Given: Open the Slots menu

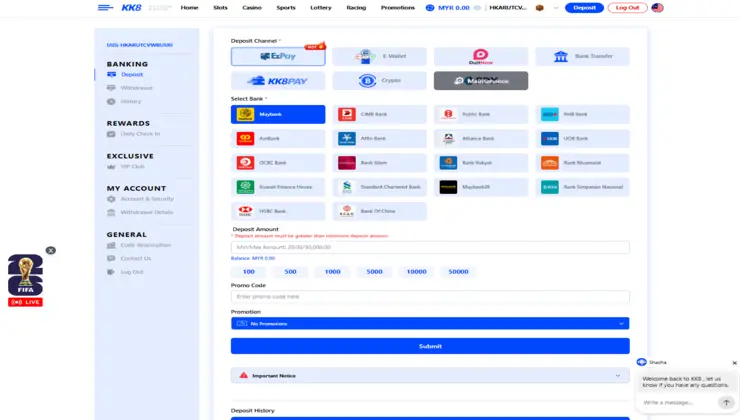Looking at the screenshot, I should (220, 8).
